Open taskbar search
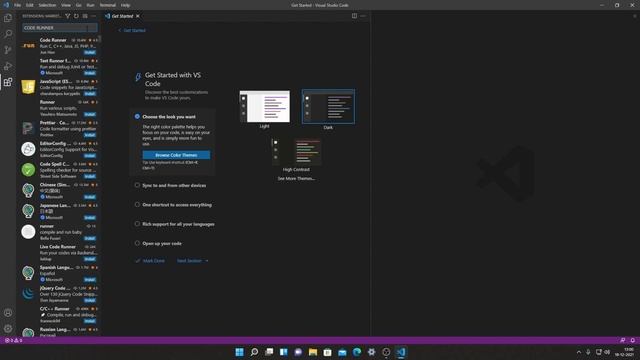 [254, 352]
